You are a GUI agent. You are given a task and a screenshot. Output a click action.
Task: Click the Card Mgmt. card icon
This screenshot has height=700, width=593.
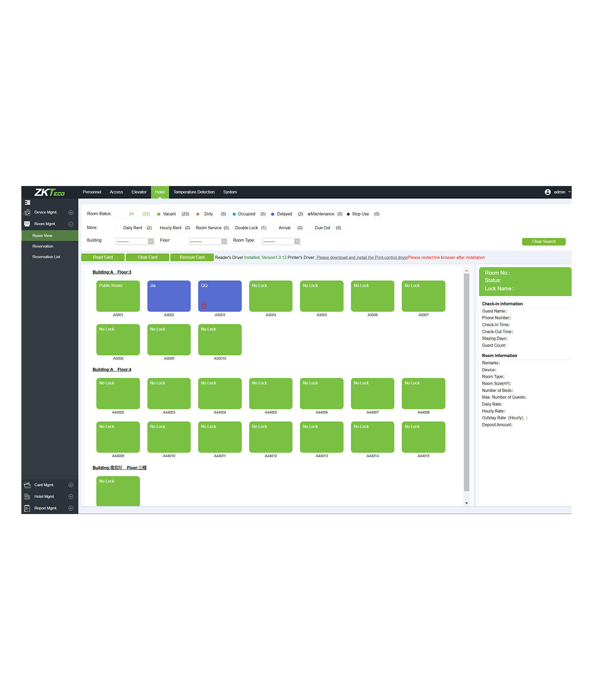tap(27, 485)
